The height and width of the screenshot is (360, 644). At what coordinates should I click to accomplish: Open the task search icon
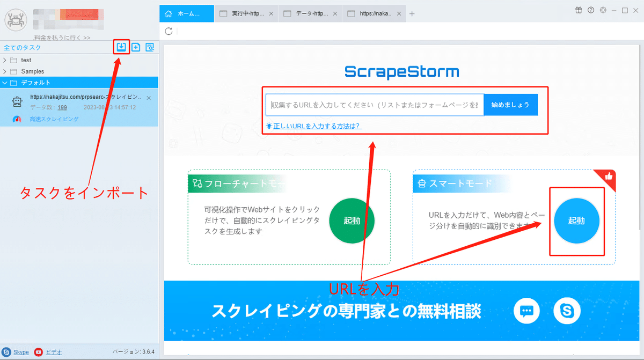coord(150,47)
